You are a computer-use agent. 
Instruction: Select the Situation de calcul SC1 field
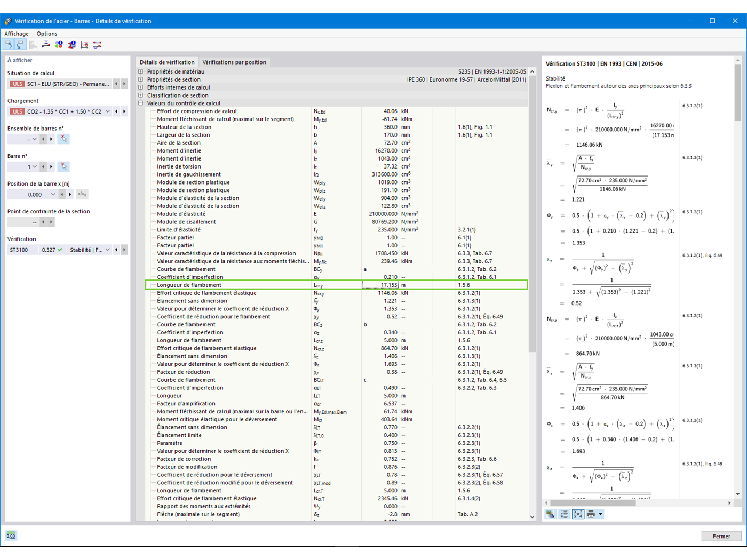59,84
